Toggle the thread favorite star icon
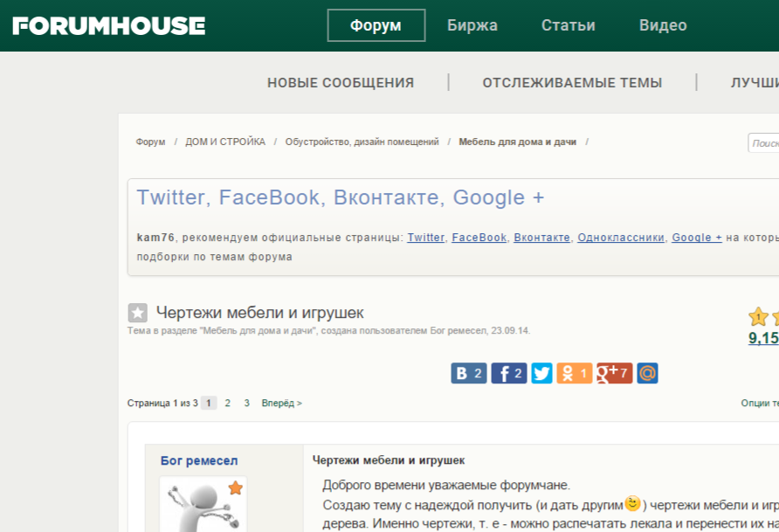This screenshot has width=779, height=532. pyautogui.click(x=138, y=313)
